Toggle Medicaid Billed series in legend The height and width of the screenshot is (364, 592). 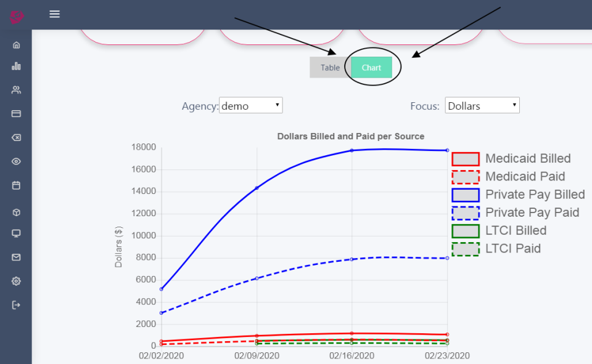[511, 159]
